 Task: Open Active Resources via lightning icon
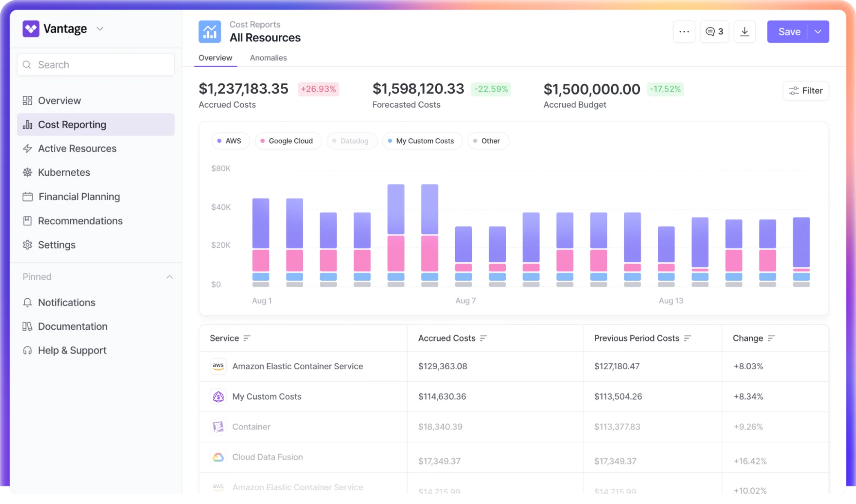[x=27, y=148]
